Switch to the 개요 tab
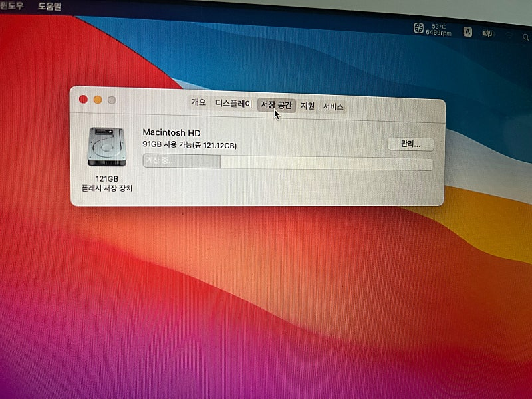This screenshot has width=532, height=399. click(x=198, y=103)
